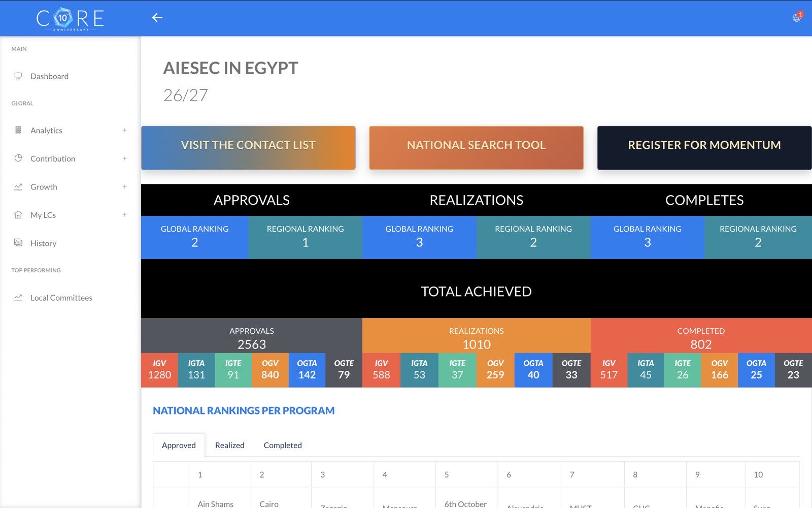Click the IGTA 131 approvals tile
This screenshot has width=812, height=508.
[x=196, y=370]
